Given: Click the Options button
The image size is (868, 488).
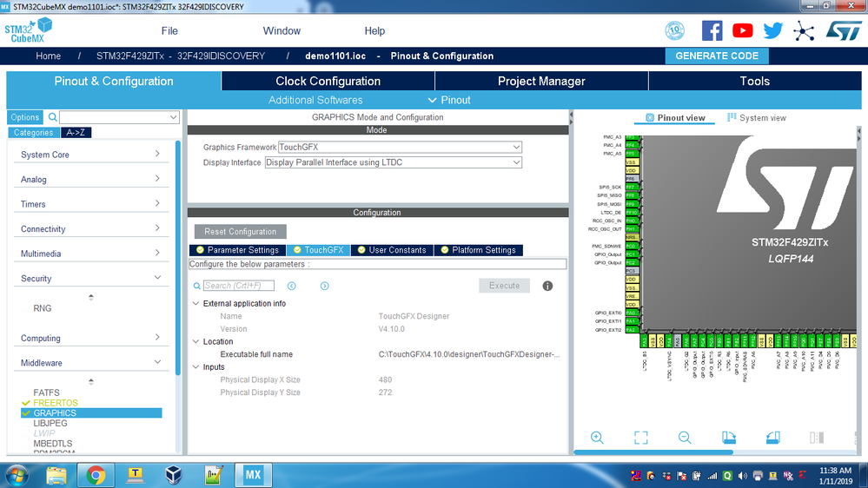Looking at the screenshot, I should click(25, 117).
